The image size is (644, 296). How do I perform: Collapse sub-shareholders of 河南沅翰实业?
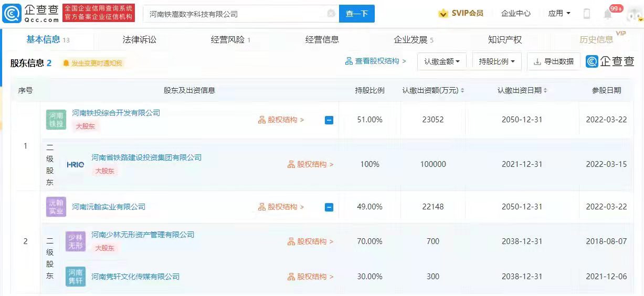click(329, 207)
